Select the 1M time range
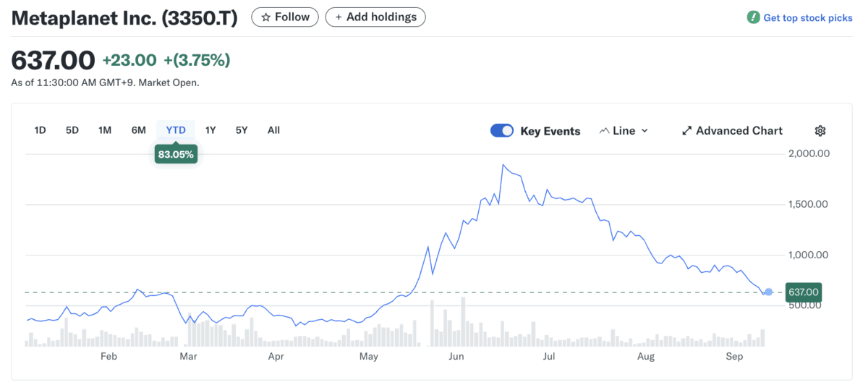 [105, 130]
